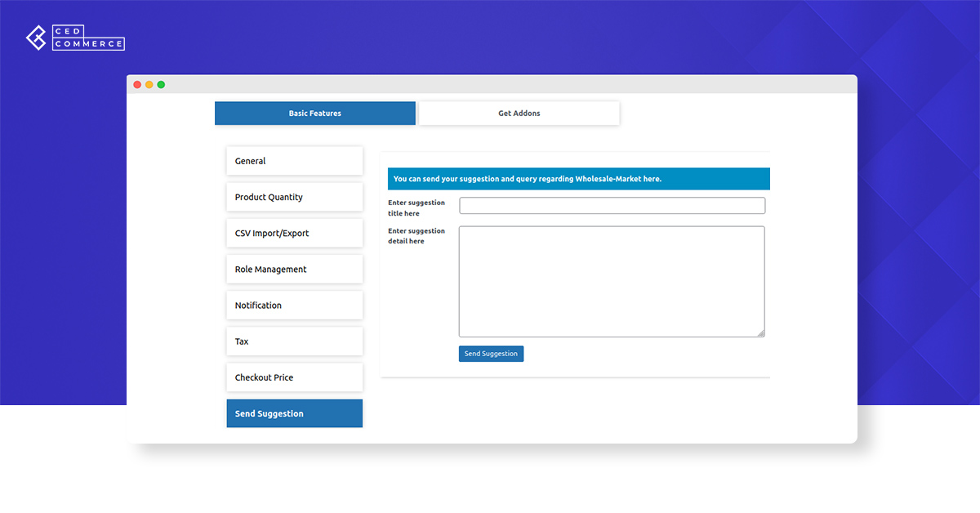The image size is (980, 513).
Task: Switch to the Basic Features tab
Action: [x=315, y=114]
